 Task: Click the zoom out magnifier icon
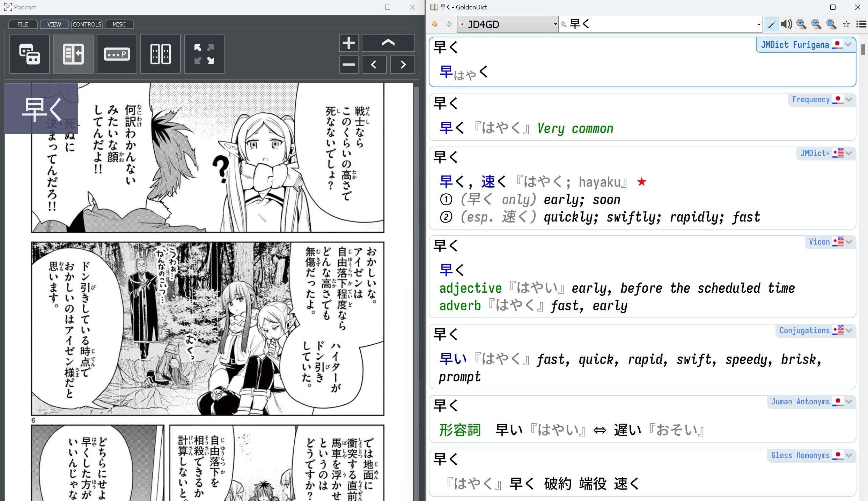tap(816, 24)
